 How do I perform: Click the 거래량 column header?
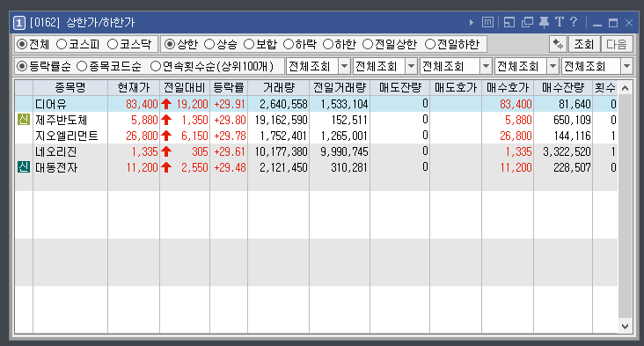(x=279, y=87)
